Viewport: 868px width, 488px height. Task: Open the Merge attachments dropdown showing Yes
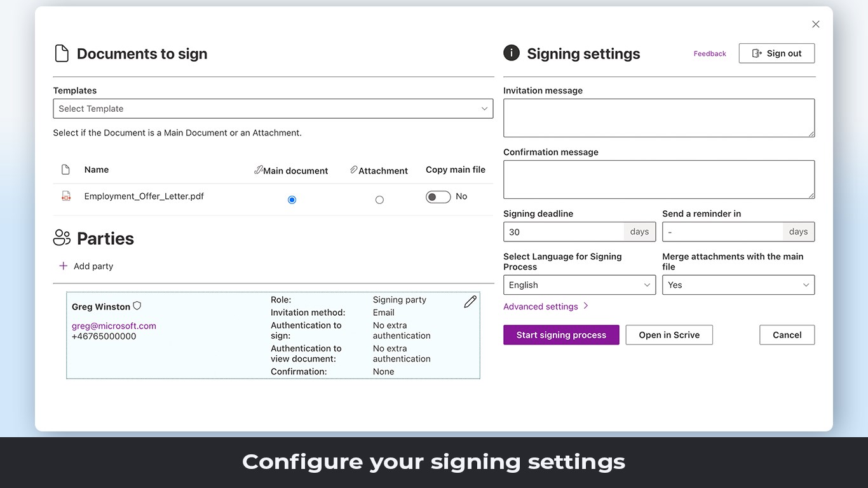(738, 285)
